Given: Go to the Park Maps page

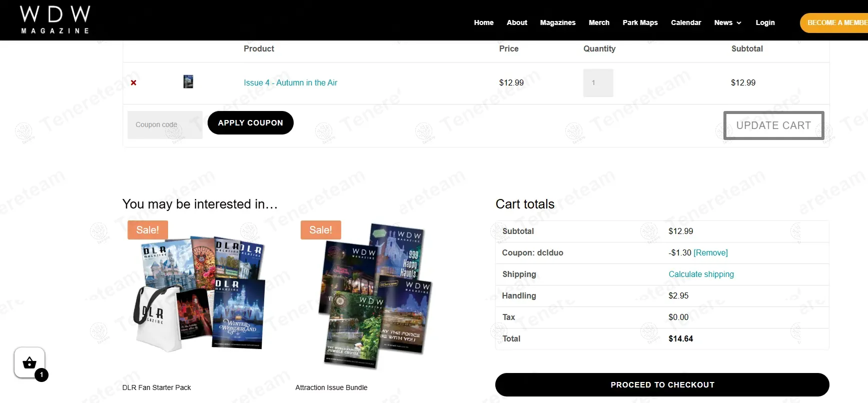Looking at the screenshot, I should tap(640, 22).
